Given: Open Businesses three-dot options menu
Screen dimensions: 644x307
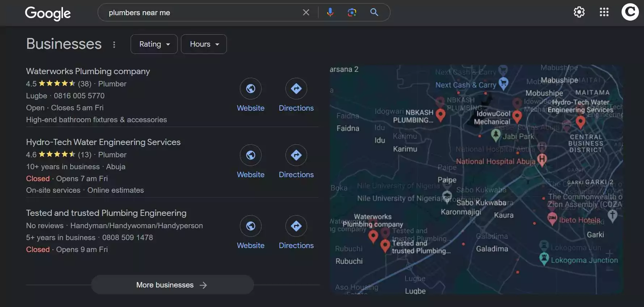Looking at the screenshot, I should pyautogui.click(x=114, y=44).
